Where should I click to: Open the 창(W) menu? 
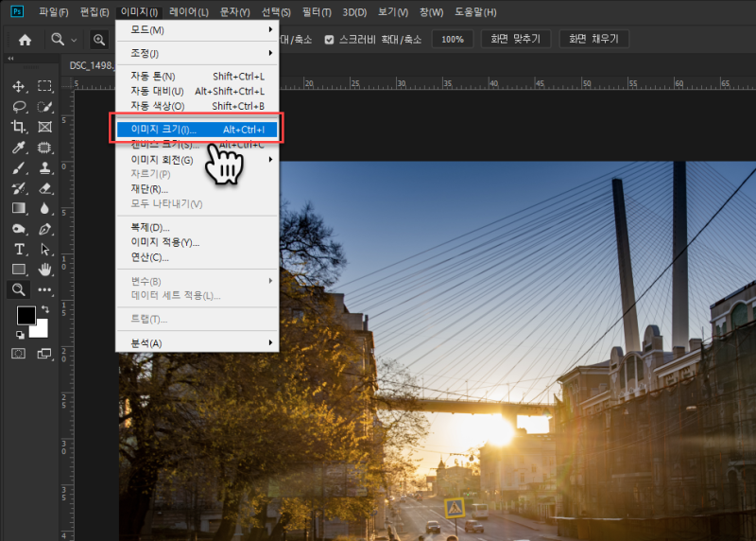(431, 12)
